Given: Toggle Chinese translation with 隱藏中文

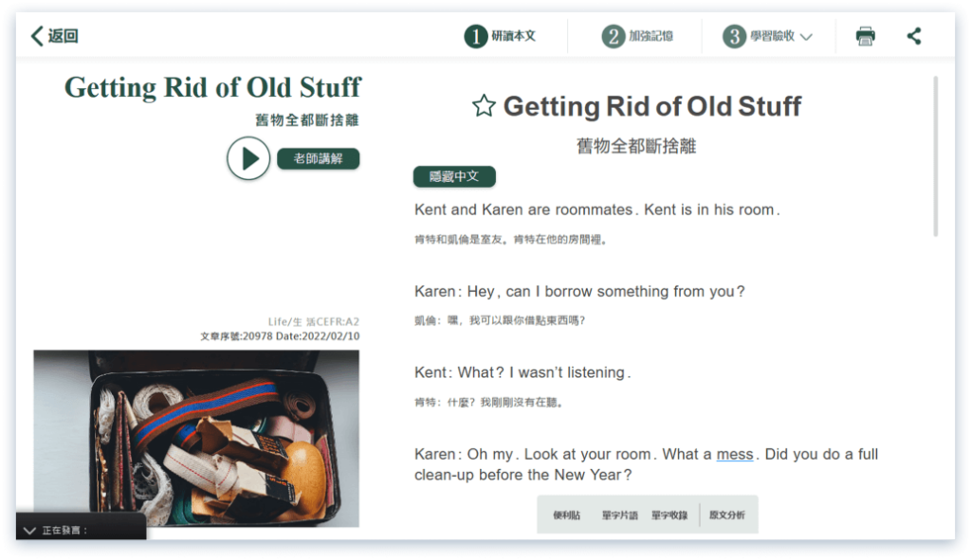Looking at the screenshot, I should pos(454,177).
